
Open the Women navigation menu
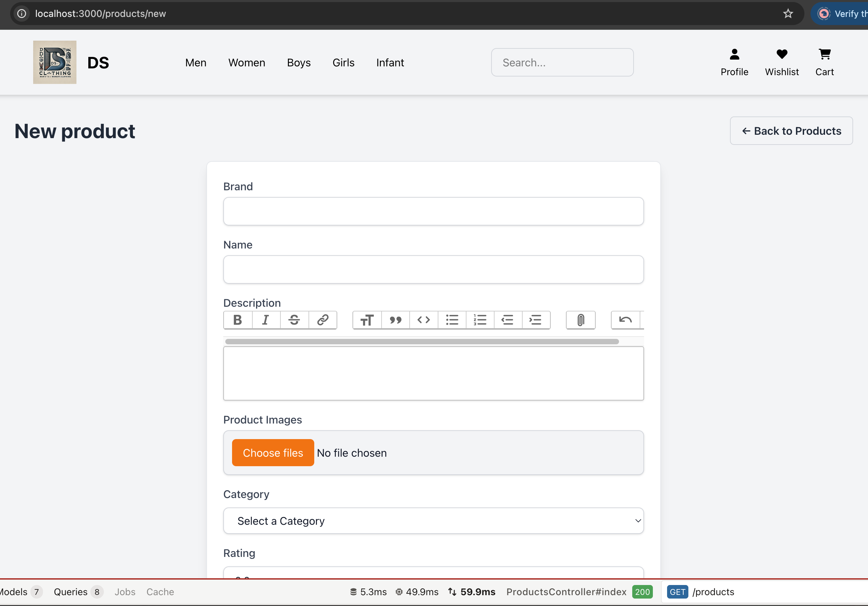click(247, 62)
